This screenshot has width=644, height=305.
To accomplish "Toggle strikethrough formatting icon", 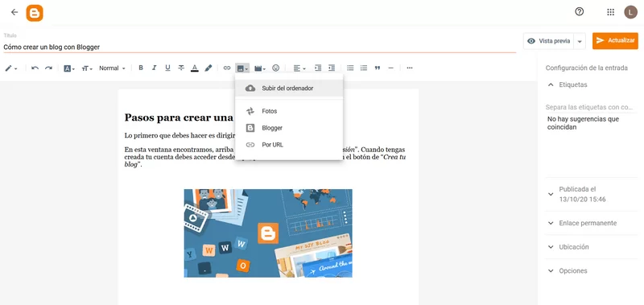I will tap(181, 68).
